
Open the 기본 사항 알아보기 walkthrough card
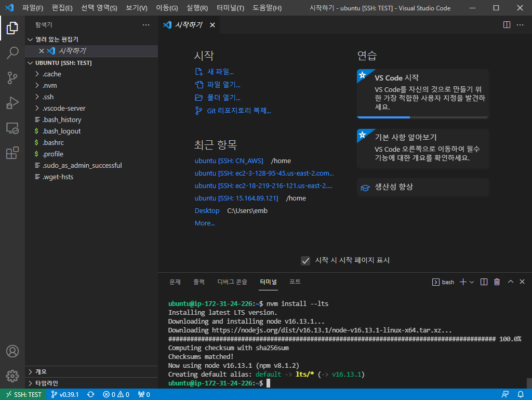coord(422,148)
